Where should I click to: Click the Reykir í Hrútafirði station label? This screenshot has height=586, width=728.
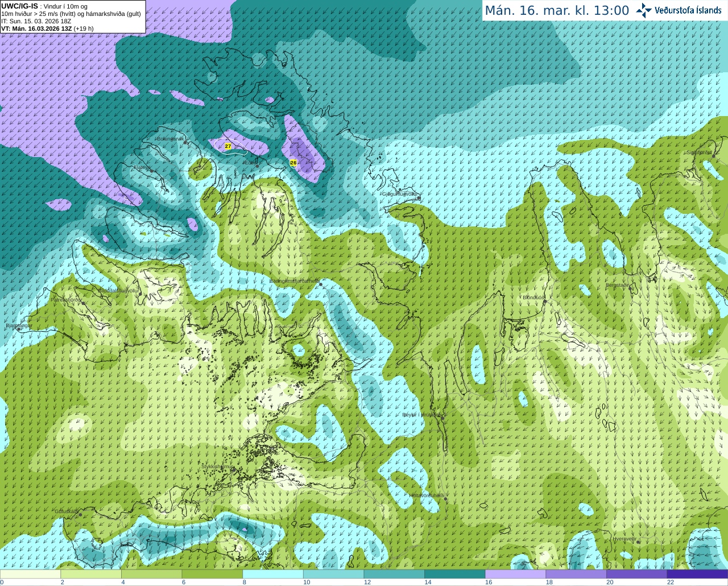coord(421,415)
